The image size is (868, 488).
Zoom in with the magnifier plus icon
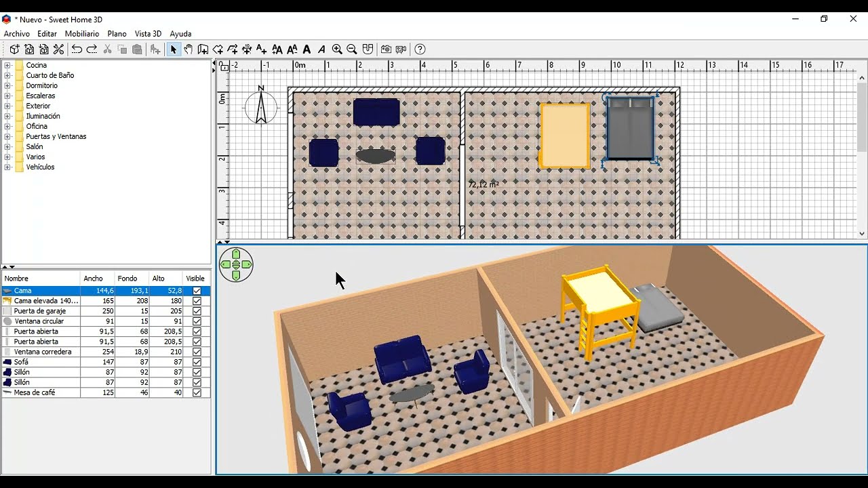[337, 49]
